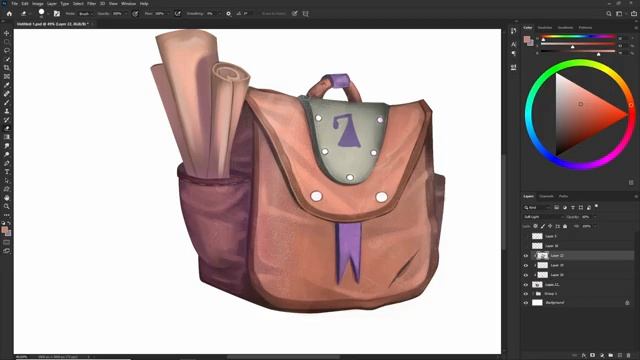Open the Filter menu
The height and width of the screenshot is (360, 640).
(x=91, y=4)
